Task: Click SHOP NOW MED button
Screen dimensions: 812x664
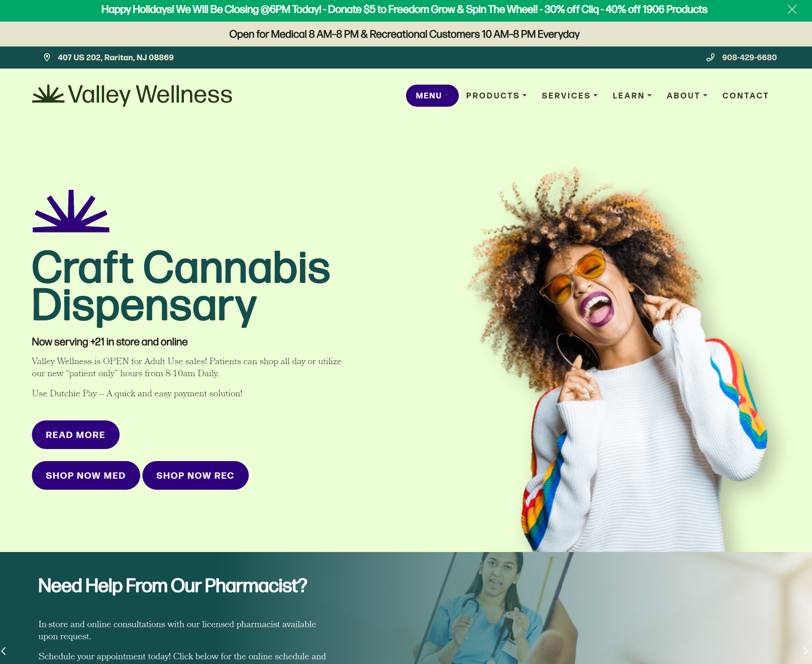Action: (x=85, y=475)
